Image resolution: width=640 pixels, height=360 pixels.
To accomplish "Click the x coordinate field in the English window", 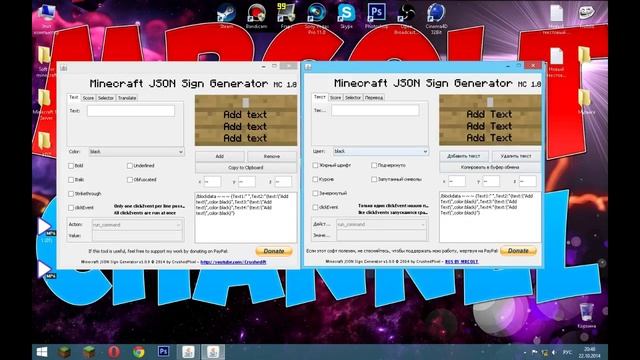I will (212, 182).
